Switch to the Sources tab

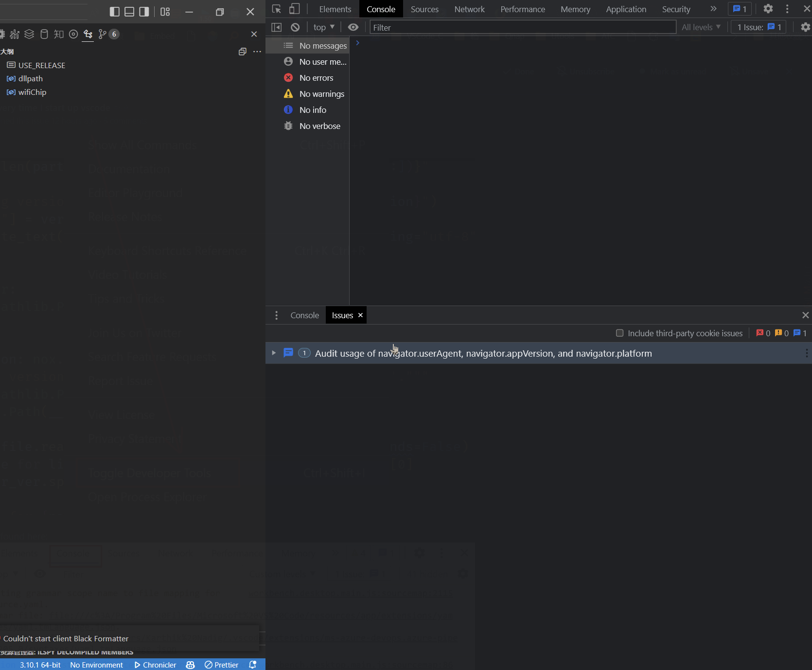424,9
